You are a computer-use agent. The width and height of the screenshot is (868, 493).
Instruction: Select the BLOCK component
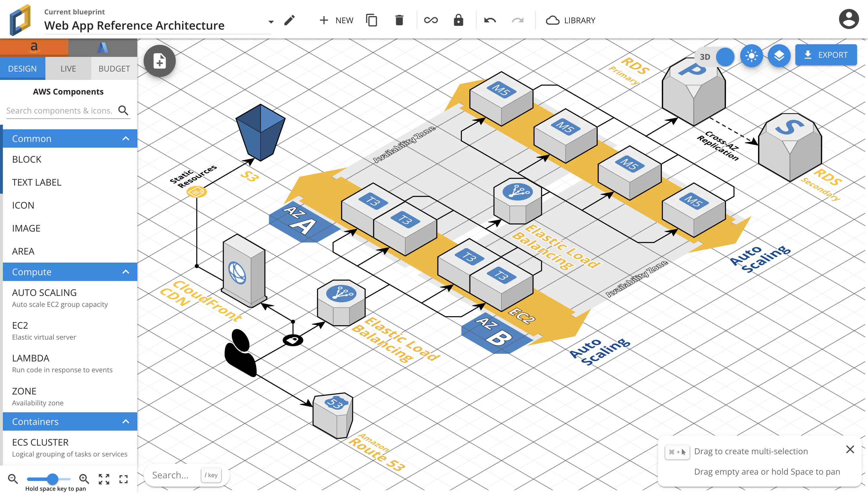point(70,159)
